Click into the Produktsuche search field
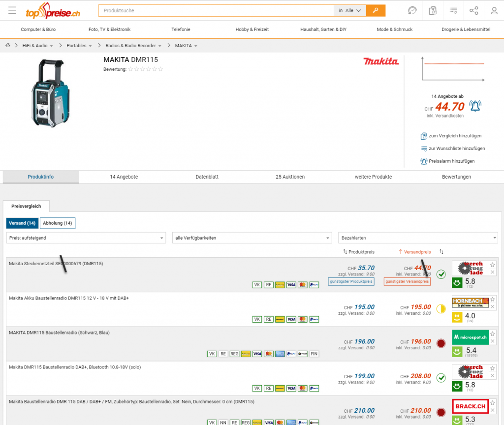 pos(216,10)
